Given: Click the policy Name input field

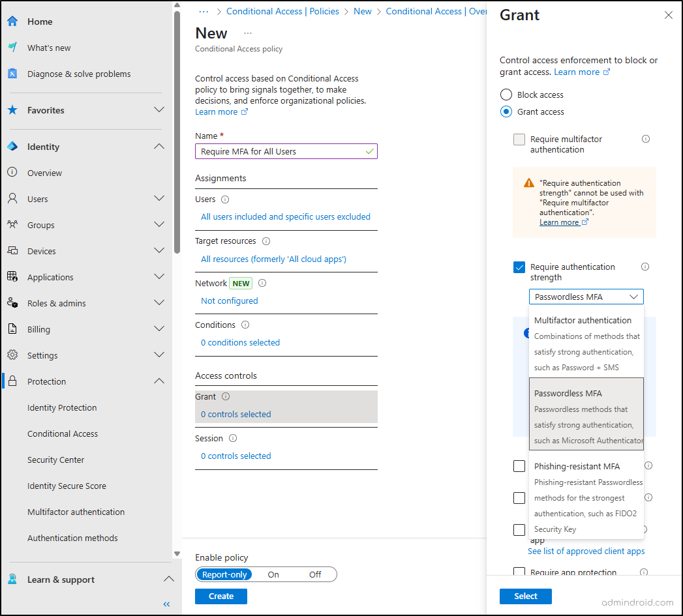Looking at the screenshot, I should pyautogui.click(x=286, y=151).
